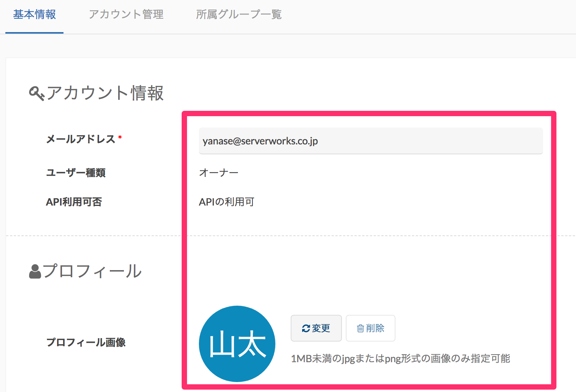
Task: Click the person icon beside プロフィール
Action: (35, 271)
